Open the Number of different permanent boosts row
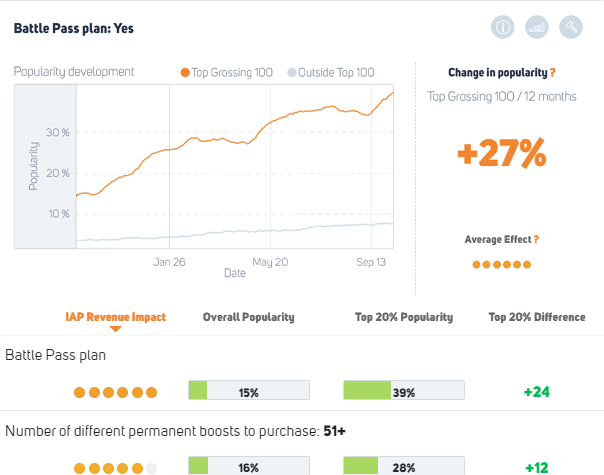Screen dimensions: 604x475 point(175,431)
